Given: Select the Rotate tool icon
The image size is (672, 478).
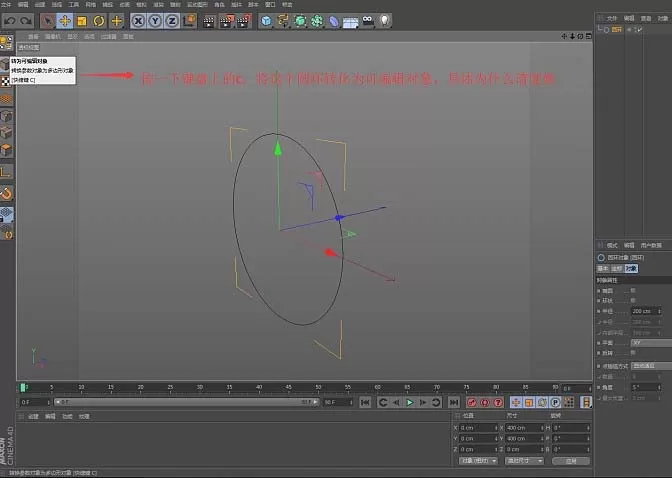Looking at the screenshot, I should [99, 21].
